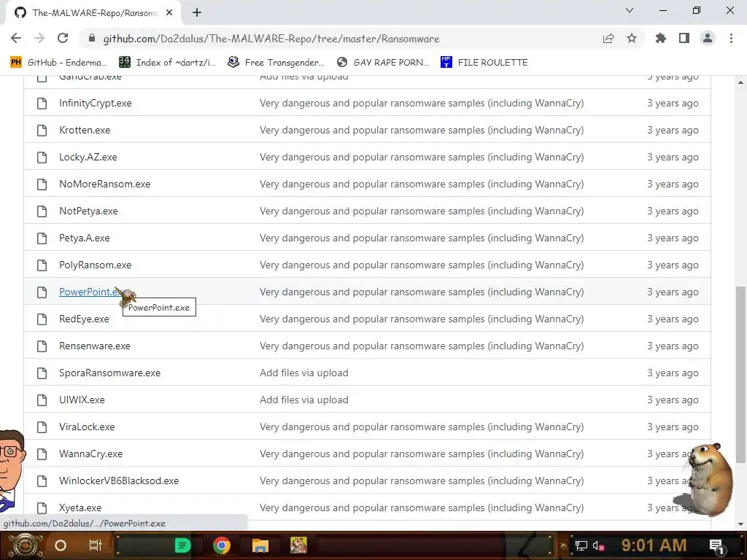Open the NoMoreRansom.exe file link
747x560 pixels.
(x=105, y=184)
